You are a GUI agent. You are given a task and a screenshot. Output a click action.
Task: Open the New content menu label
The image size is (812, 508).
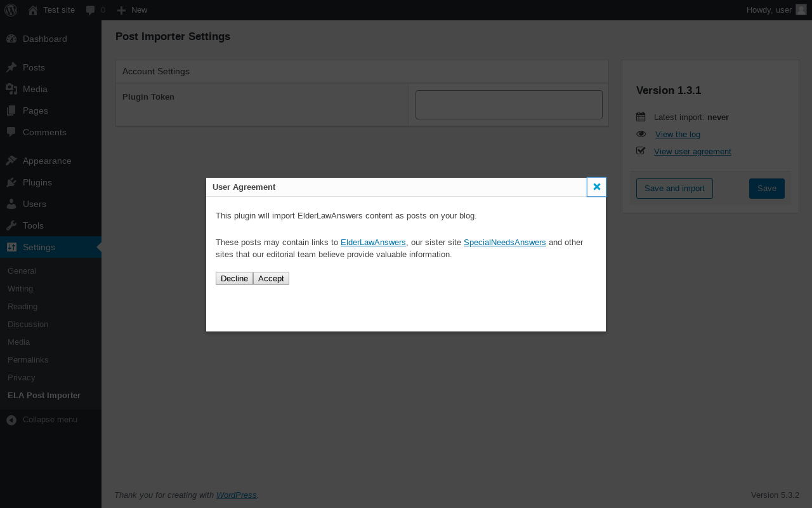point(139,10)
